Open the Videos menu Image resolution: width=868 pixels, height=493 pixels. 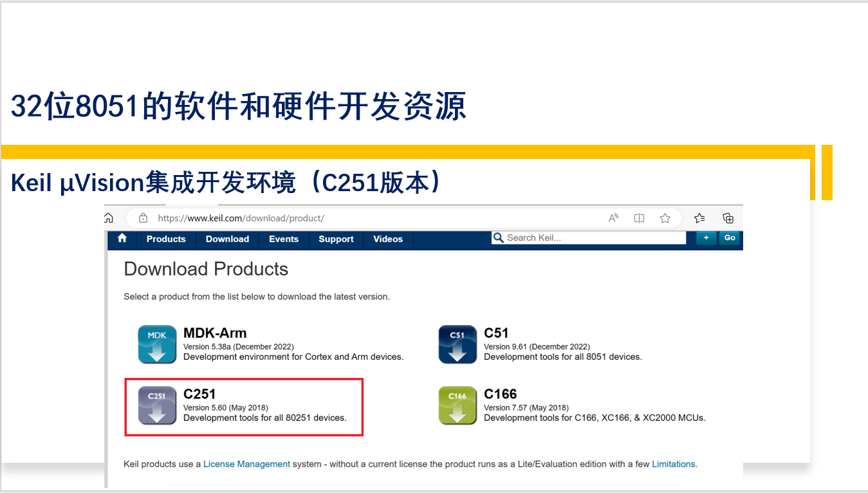click(388, 239)
